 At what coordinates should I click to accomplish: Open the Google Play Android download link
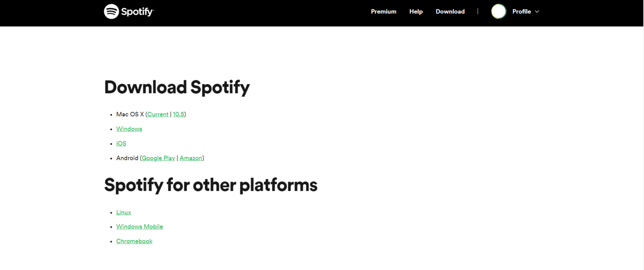(x=158, y=158)
